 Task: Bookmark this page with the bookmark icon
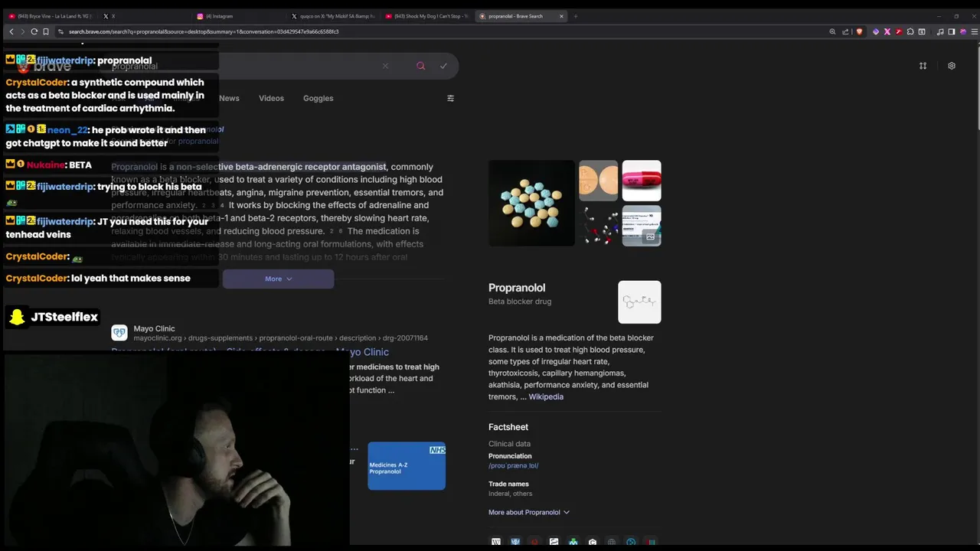pyautogui.click(x=46, y=31)
